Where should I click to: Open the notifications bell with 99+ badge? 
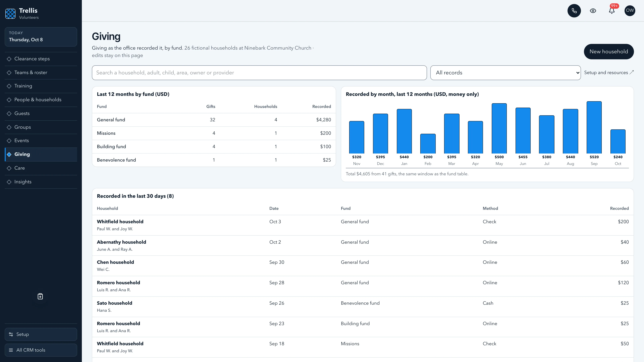pos(611,11)
